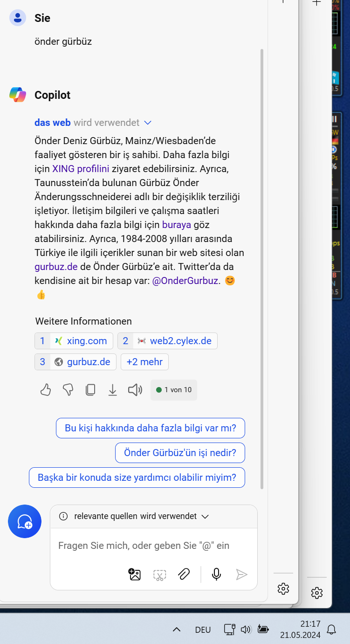This screenshot has width=350, height=644.
Task: Use the microphone for voice input
Action: click(216, 574)
